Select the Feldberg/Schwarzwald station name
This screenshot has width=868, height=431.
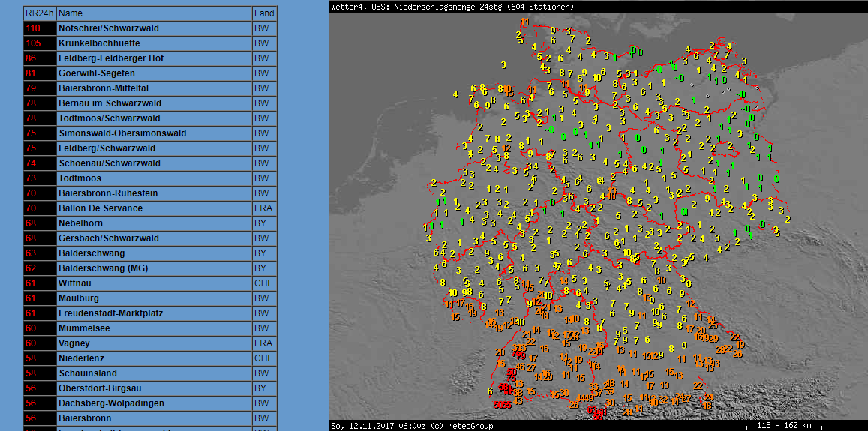point(107,148)
